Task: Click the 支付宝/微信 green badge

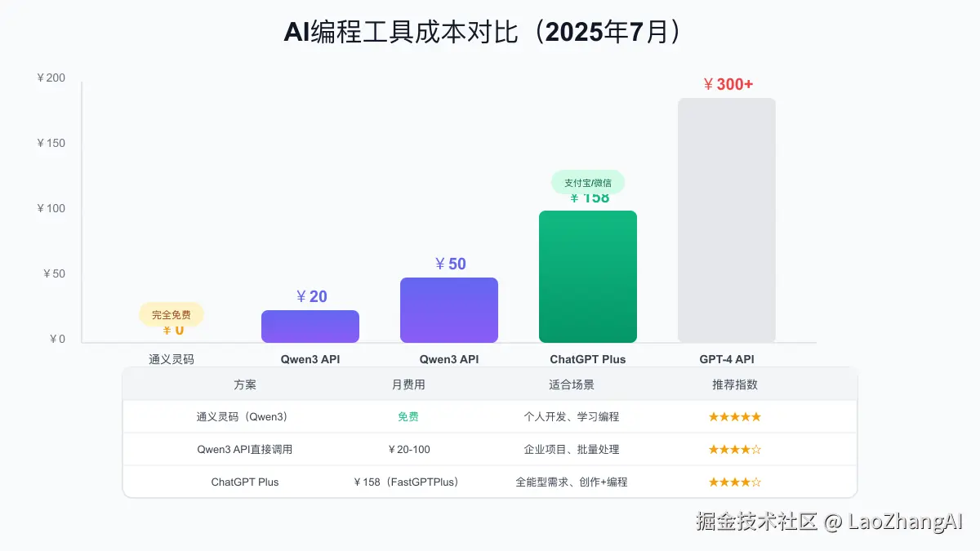Action: (588, 183)
